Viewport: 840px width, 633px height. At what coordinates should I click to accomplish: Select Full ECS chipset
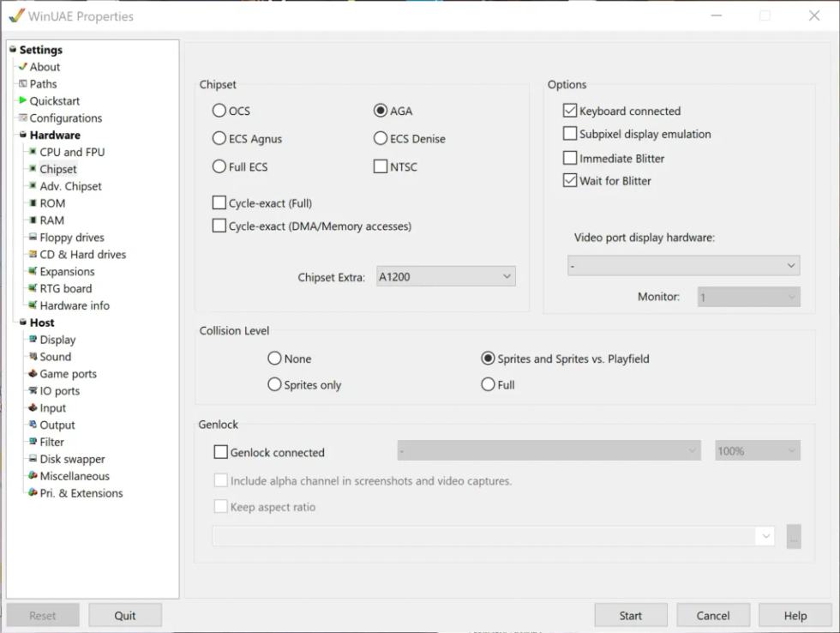coord(219,166)
